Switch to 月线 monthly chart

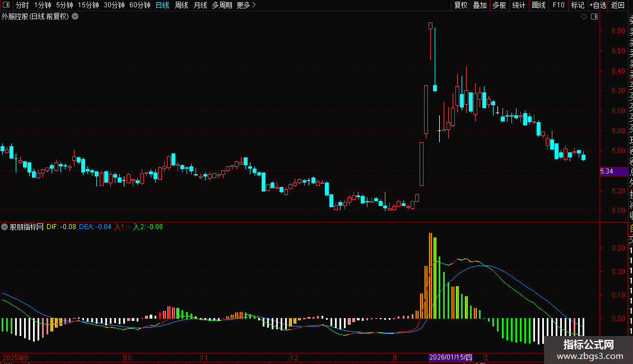click(200, 5)
